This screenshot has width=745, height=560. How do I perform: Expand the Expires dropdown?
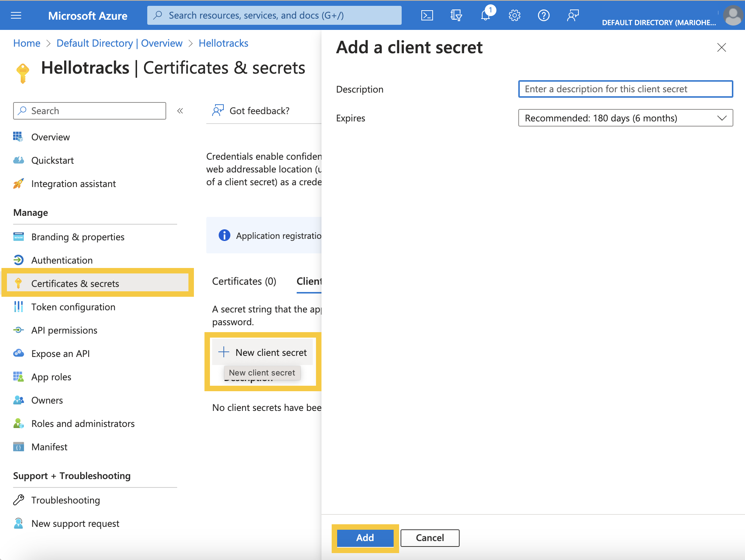click(625, 118)
